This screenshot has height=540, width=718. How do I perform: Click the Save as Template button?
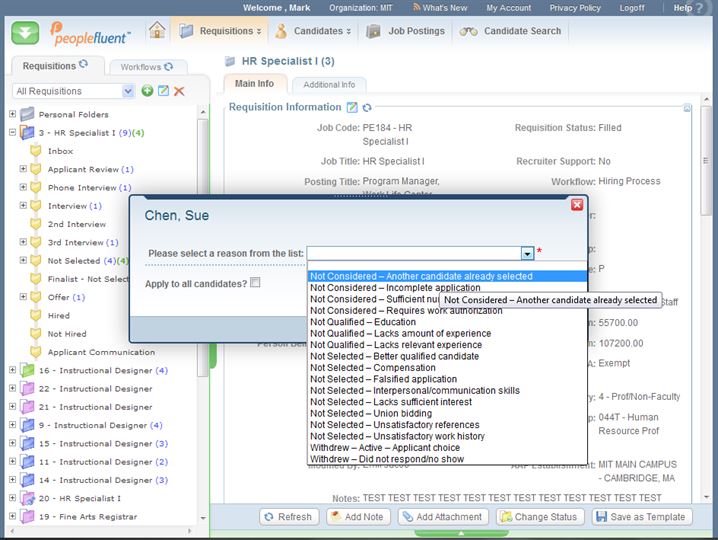[641, 517]
